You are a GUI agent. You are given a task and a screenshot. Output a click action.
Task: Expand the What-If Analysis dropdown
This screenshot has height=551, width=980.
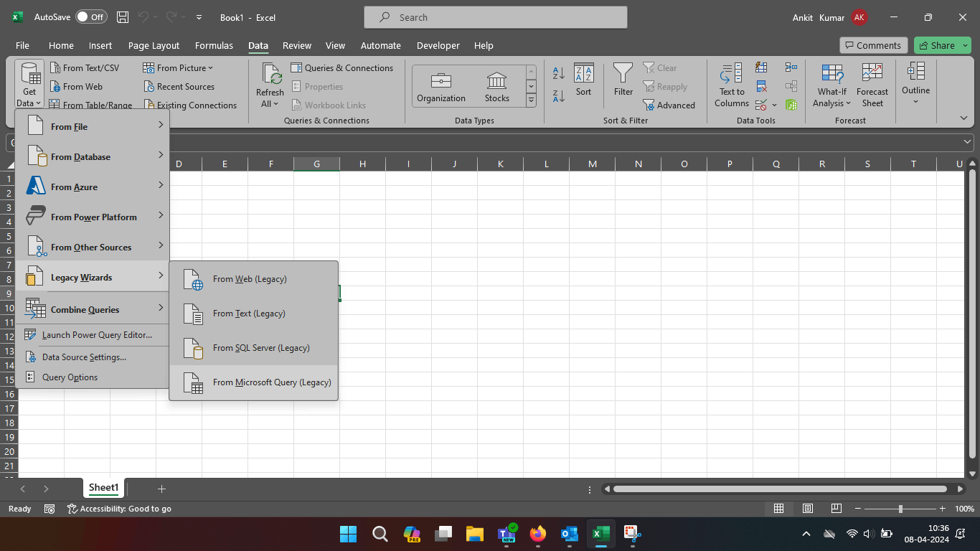(832, 85)
